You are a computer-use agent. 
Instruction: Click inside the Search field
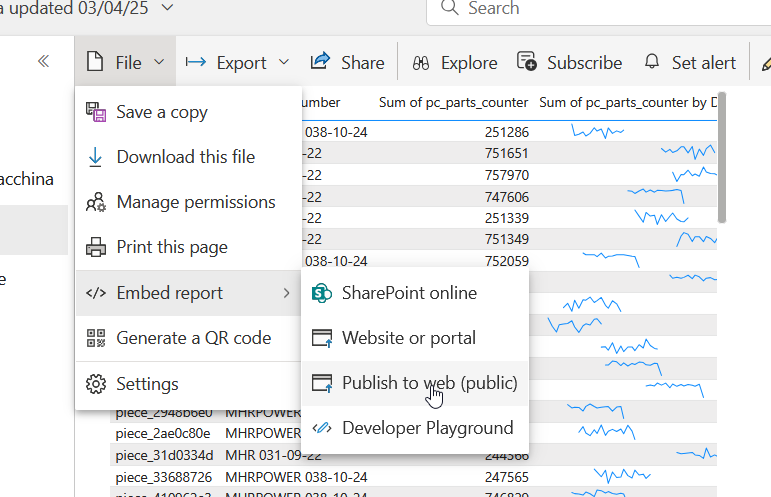pyautogui.click(x=598, y=9)
